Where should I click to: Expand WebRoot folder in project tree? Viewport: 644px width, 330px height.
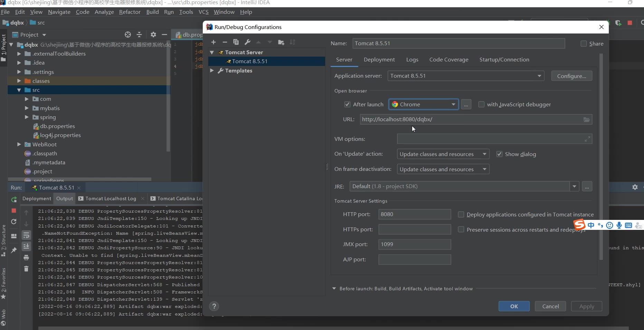19,144
